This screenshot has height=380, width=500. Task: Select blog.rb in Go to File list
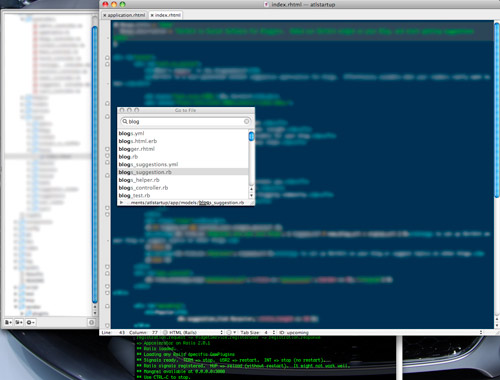coord(183,157)
